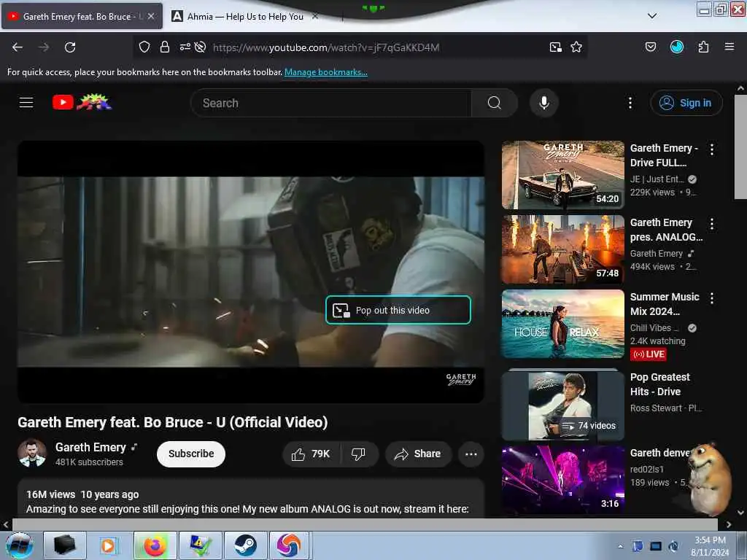Click the video description text box
Image resolution: width=747 pixels, height=560 pixels.
[x=251, y=498]
